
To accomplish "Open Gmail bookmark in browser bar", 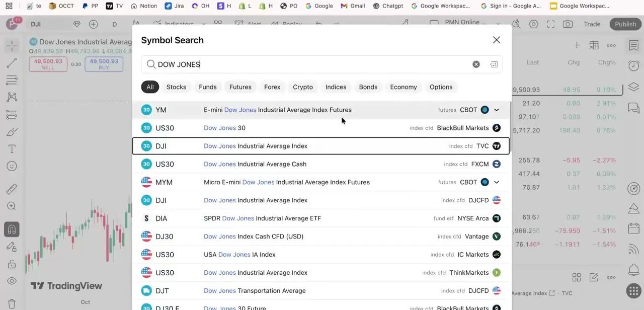I will pos(353,6).
